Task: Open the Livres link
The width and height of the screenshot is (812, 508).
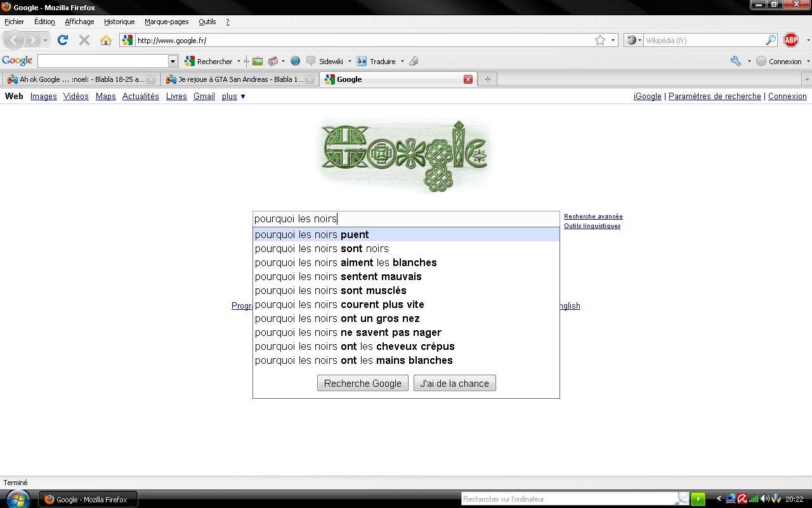Action: (x=176, y=97)
